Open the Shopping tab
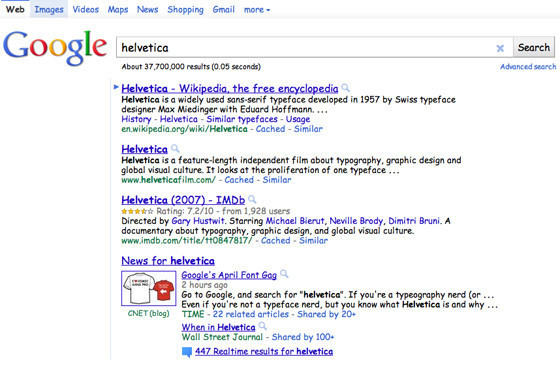560x370 pixels. (185, 10)
